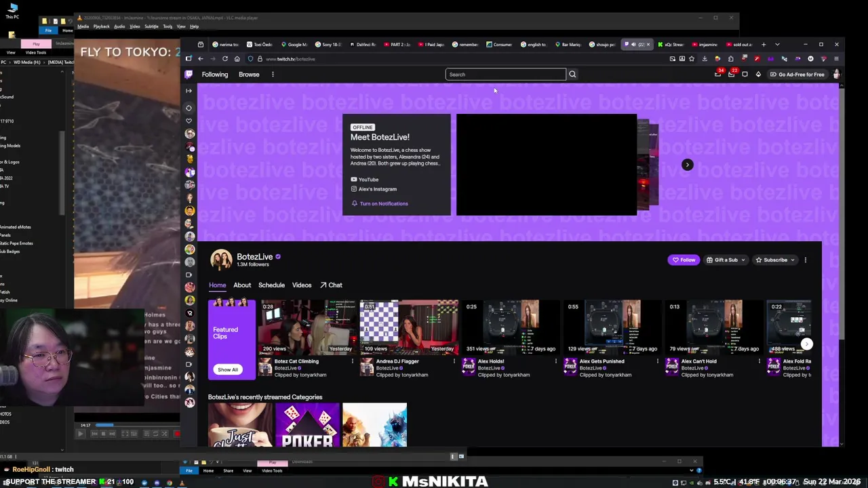Viewport: 868px width, 488px height.
Task: Open options for Alex Gets Punished clip
Action: pyautogui.click(x=657, y=361)
